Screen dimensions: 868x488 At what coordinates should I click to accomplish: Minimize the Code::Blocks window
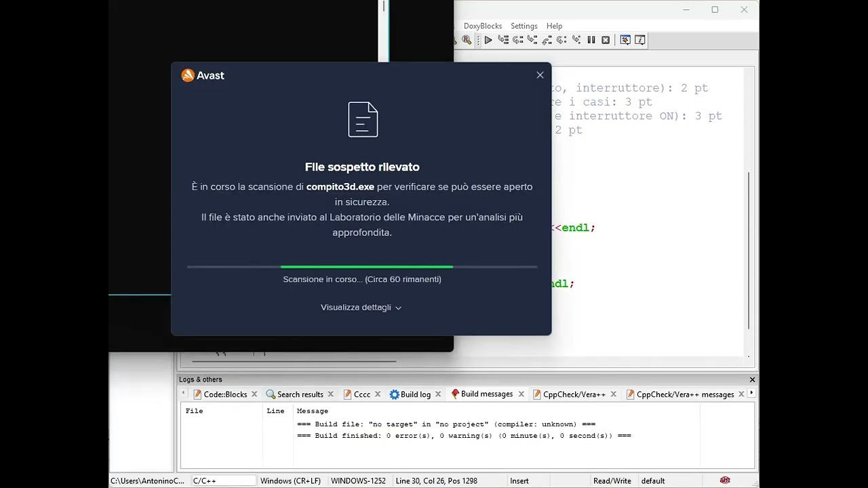pos(686,9)
